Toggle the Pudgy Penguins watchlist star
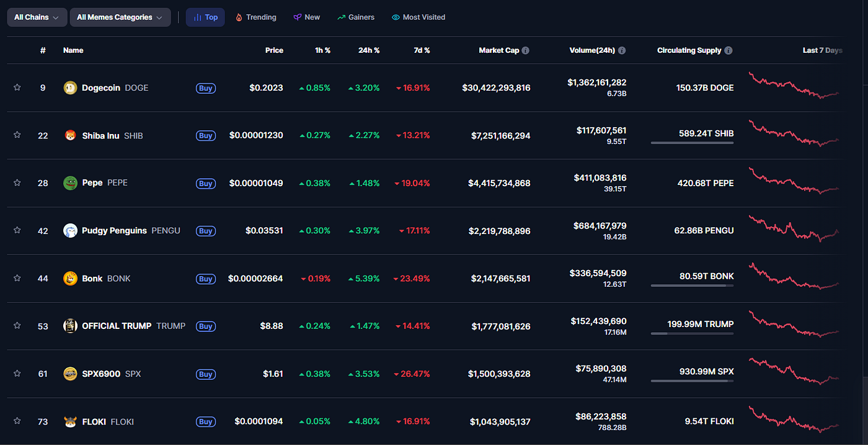 tap(17, 230)
